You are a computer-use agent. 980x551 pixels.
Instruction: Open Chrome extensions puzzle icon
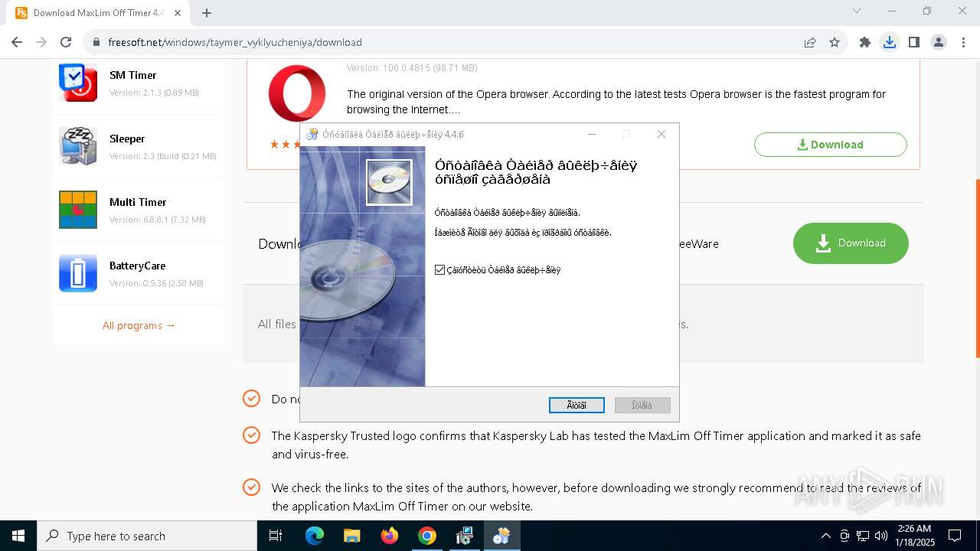(865, 42)
